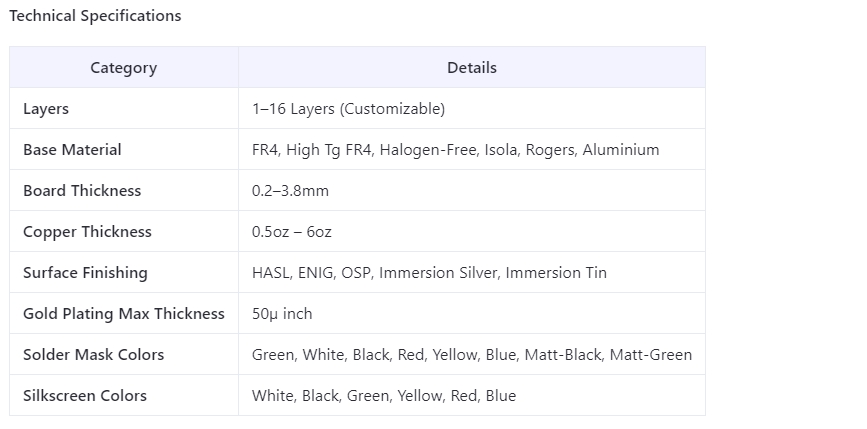Screen dimensions: 867x429
Task: Click the 50µ inch value cell
Action: (x=472, y=313)
